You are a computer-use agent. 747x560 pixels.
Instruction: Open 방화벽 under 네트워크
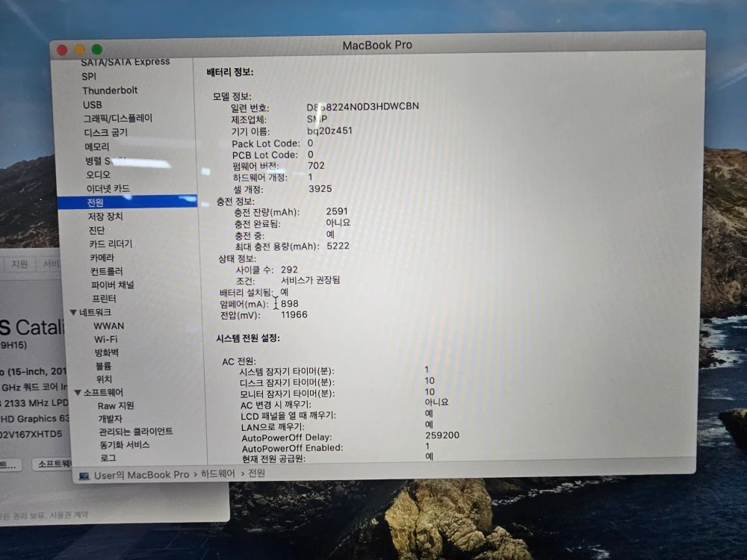(107, 353)
